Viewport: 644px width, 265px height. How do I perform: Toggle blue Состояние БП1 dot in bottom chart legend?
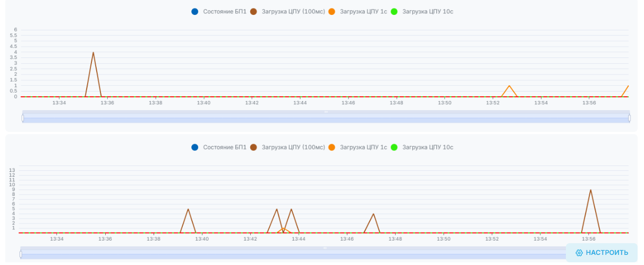coord(195,147)
